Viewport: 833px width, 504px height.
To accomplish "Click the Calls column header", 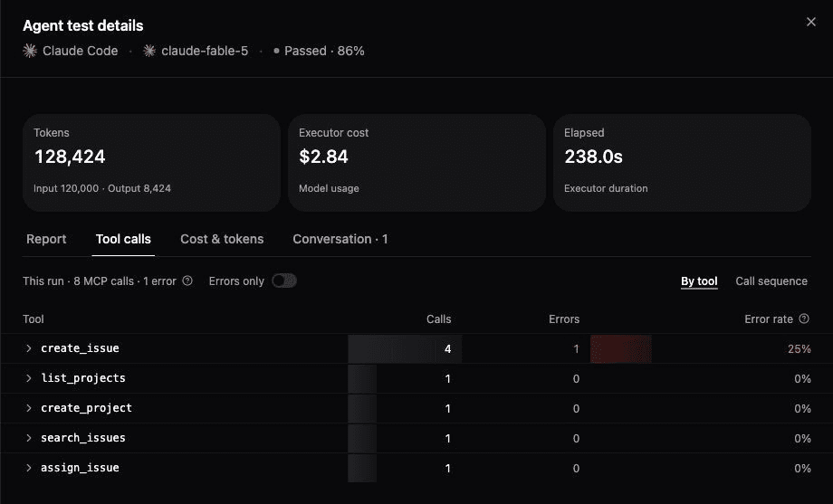I will [439, 319].
